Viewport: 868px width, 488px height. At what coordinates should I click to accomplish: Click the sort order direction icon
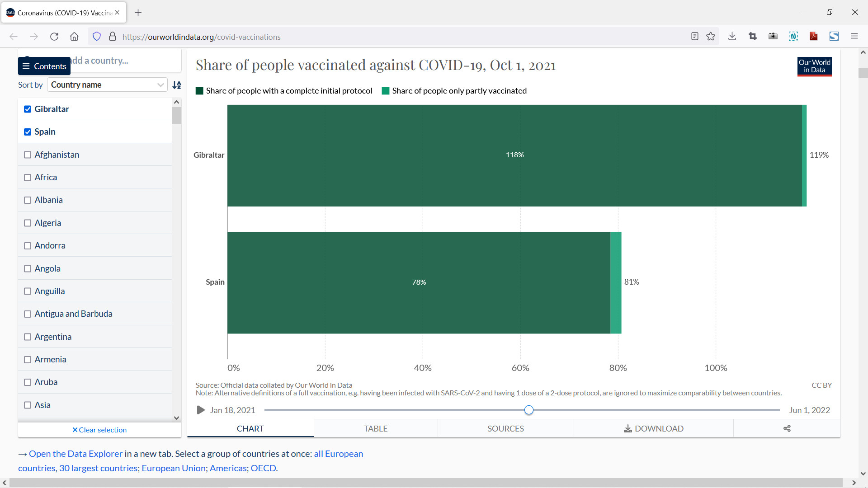pyautogui.click(x=177, y=85)
